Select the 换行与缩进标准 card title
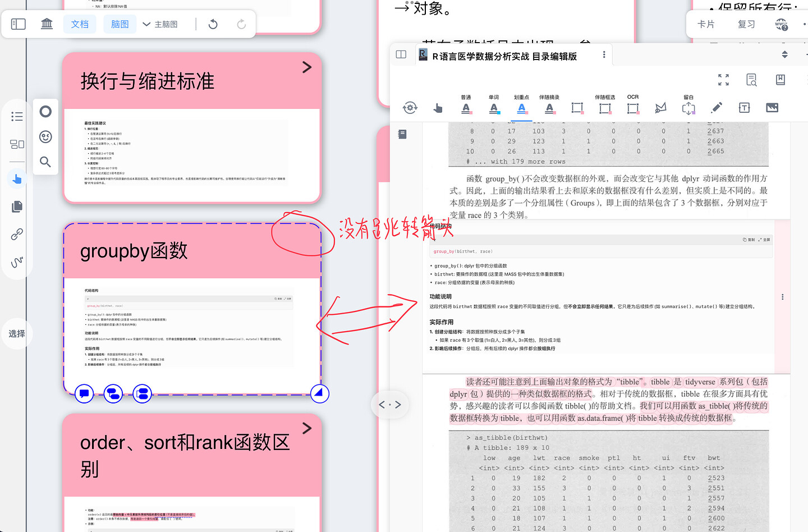This screenshot has height=532, width=808. click(x=148, y=81)
